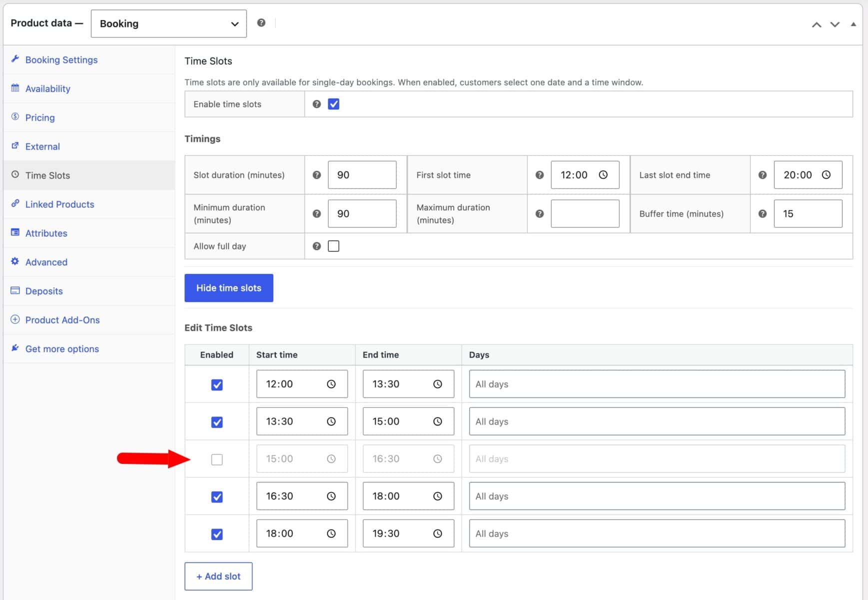Select the Time Slots tab
The width and height of the screenshot is (868, 600).
point(89,175)
